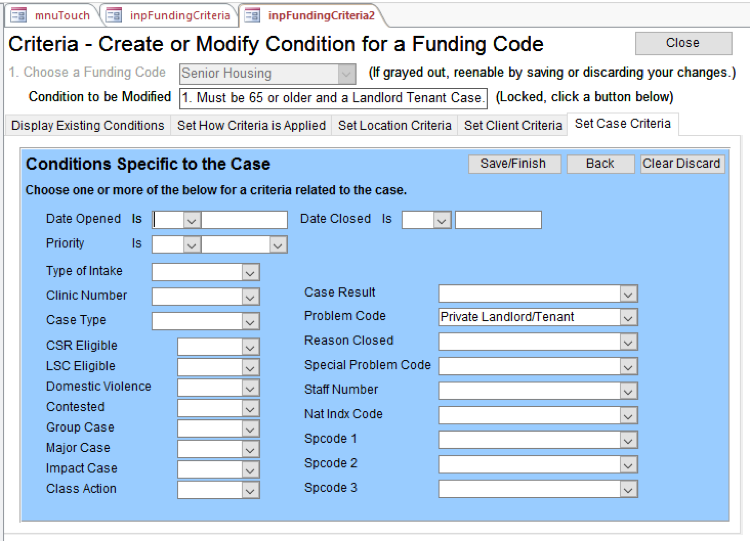Image resolution: width=750 pixels, height=541 pixels.
Task: Go to Set Location Criteria tab
Action: coord(394,126)
